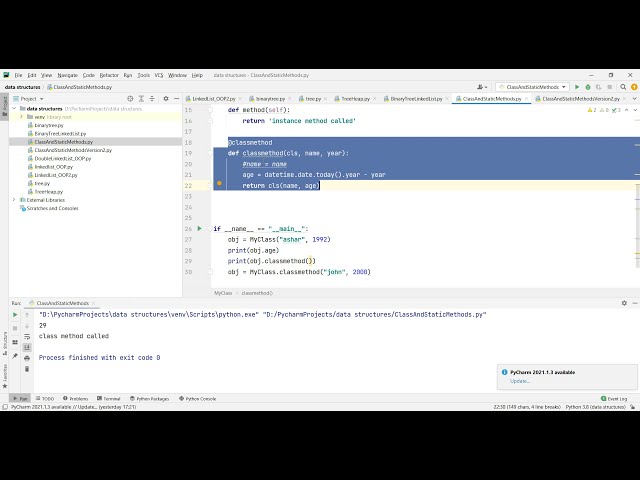Open the run configuration dropdown ClassAndStaticMethods
Screen dimensions: 640x480
pyautogui.click(x=533, y=87)
